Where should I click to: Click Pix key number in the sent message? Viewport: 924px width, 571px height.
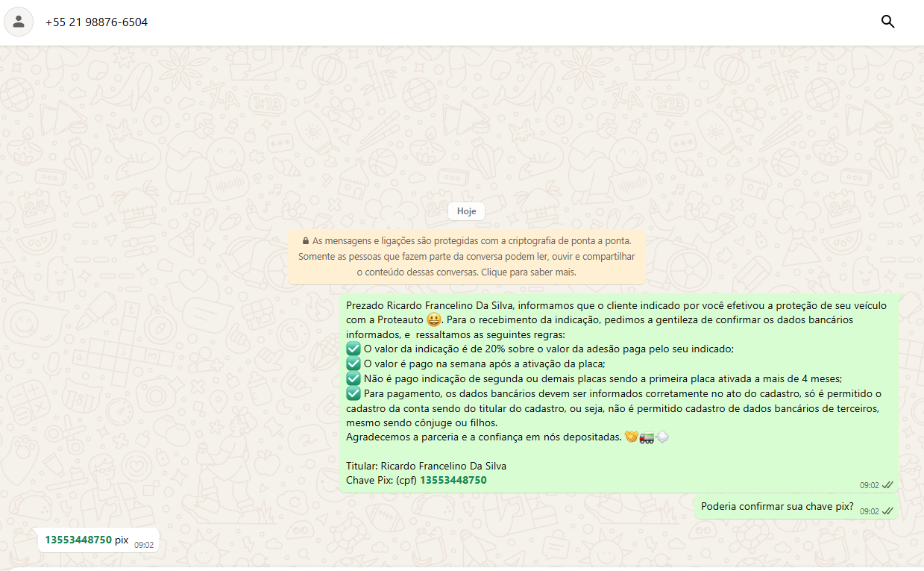coord(453,480)
